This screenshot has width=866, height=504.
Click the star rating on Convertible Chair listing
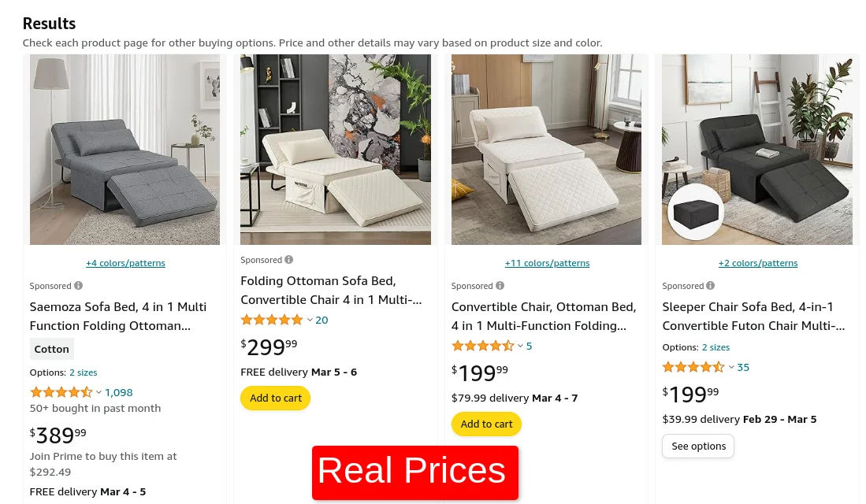pos(482,345)
